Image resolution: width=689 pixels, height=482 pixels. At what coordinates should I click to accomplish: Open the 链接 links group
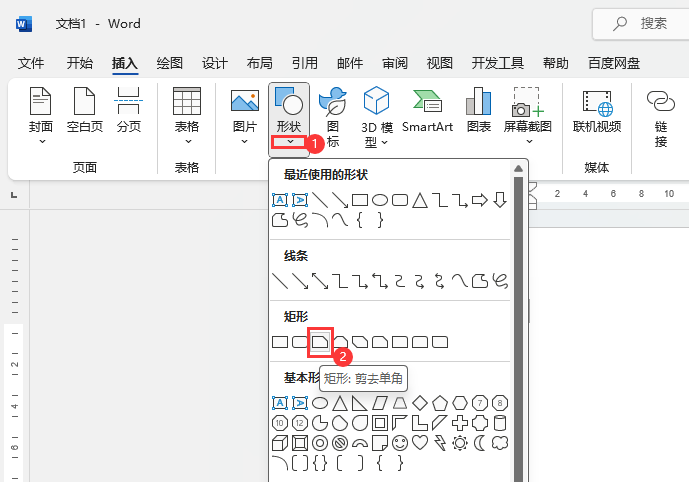661,117
